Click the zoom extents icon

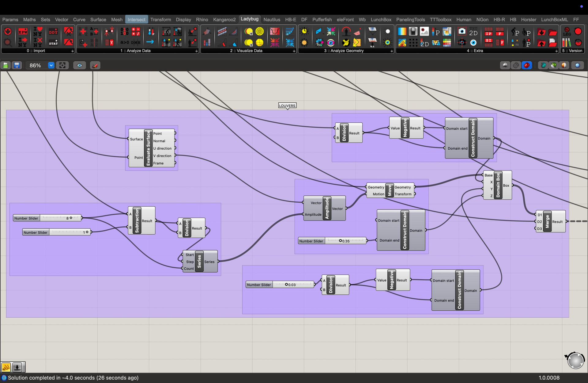pyautogui.click(x=62, y=65)
